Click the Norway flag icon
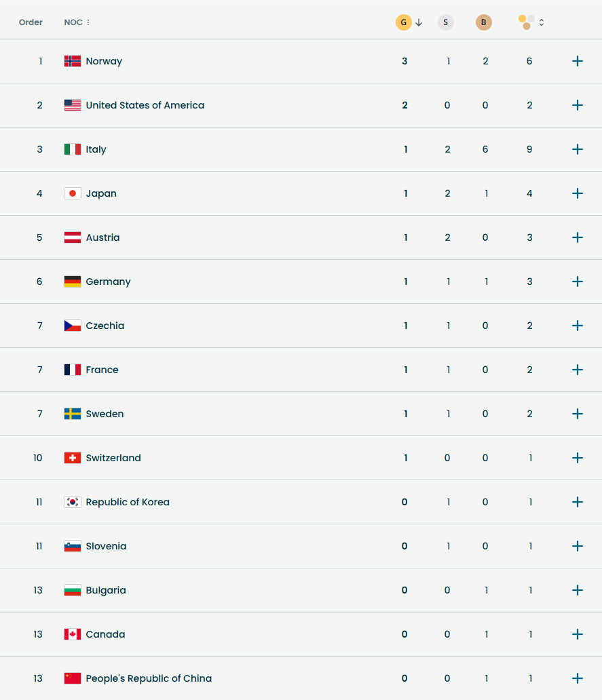This screenshot has width=602, height=700. pos(73,61)
